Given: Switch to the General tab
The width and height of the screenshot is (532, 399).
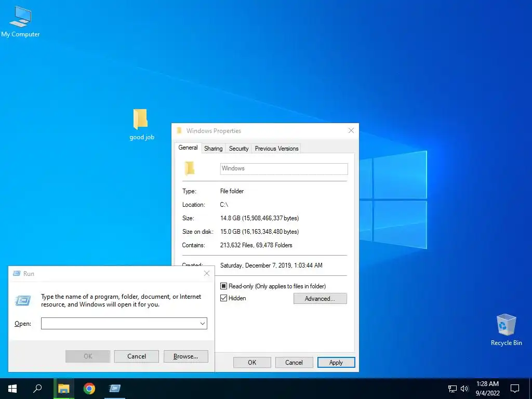Looking at the screenshot, I should click(188, 148).
